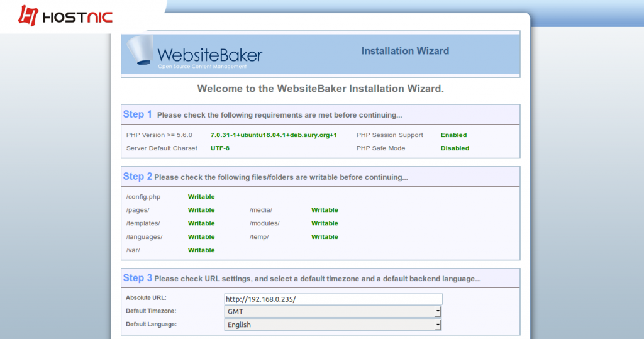Click the Hostnic brand name text

77,17
